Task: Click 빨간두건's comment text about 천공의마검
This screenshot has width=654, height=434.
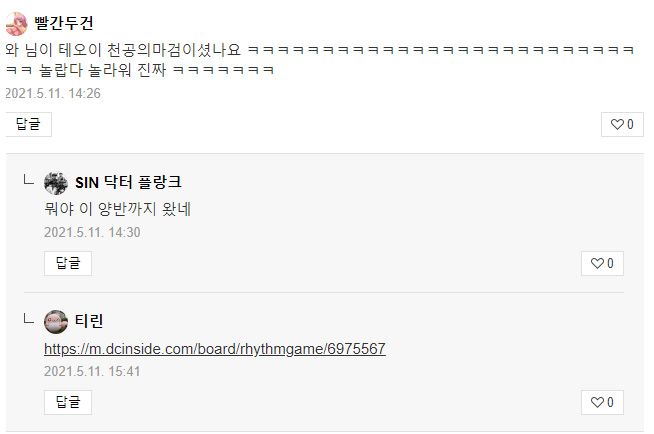Action: (320, 60)
